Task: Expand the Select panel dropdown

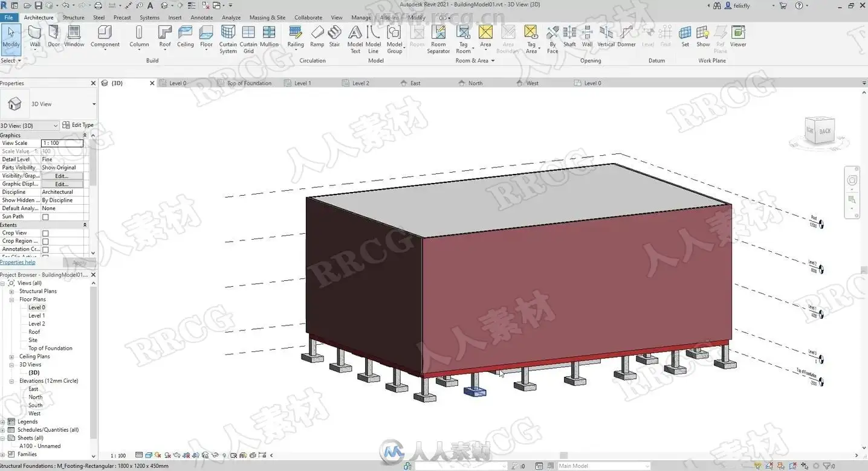Action: click(11, 60)
